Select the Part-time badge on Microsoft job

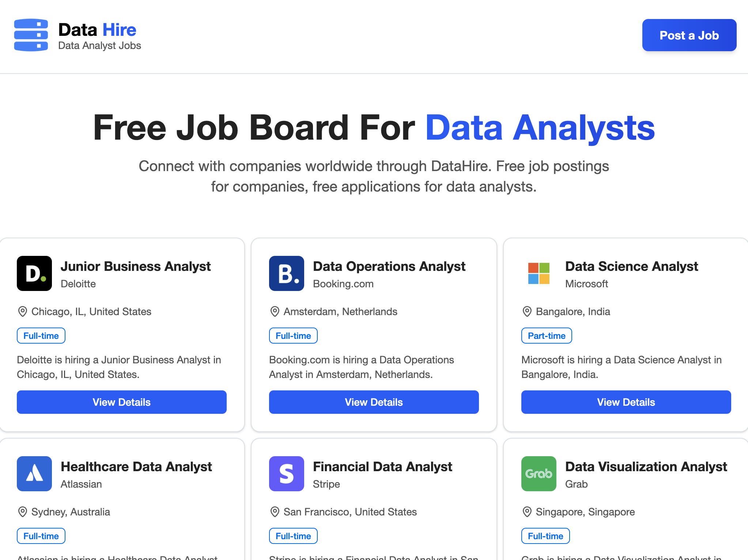point(546,335)
